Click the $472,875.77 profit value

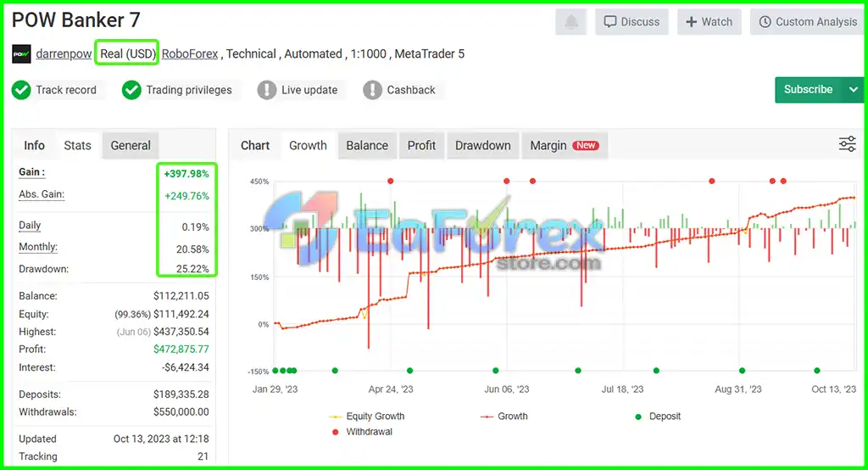click(x=181, y=350)
